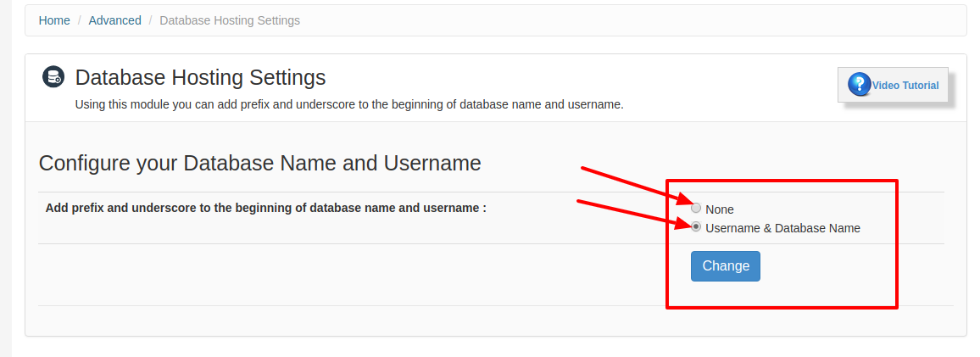Select the Username & Database Name radio button
The width and height of the screenshot is (980, 357).
[x=696, y=227]
